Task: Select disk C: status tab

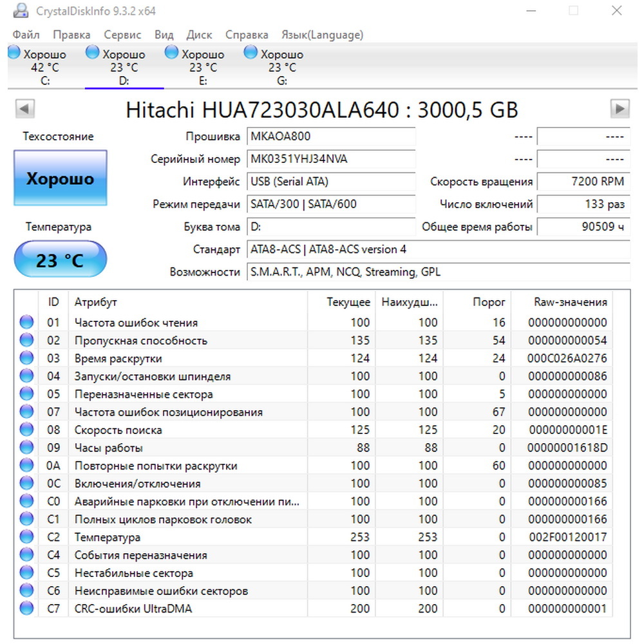Action: point(45,66)
